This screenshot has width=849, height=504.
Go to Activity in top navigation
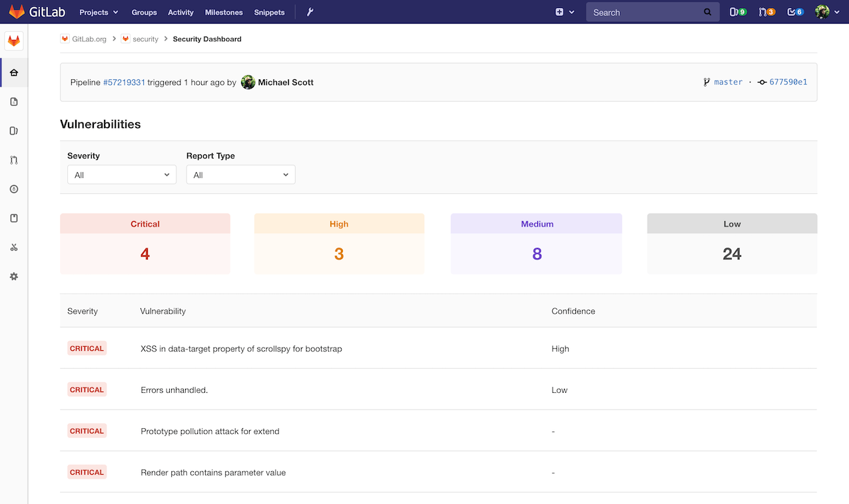(180, 12)
